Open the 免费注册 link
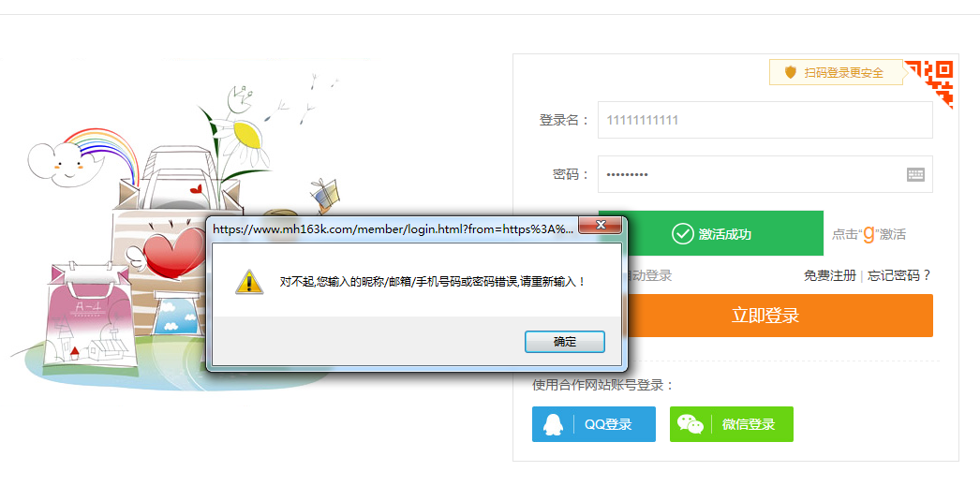 [x=829, y=275]
